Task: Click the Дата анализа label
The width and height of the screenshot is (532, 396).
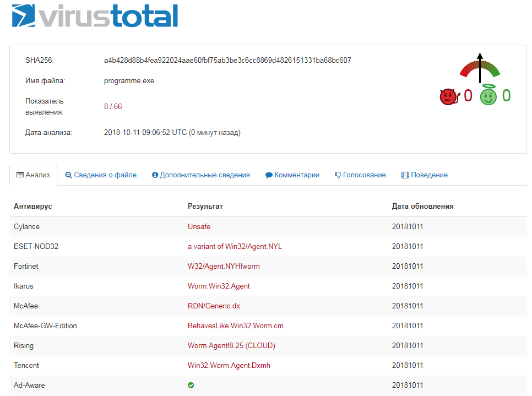Action: [x=48, y=132]
